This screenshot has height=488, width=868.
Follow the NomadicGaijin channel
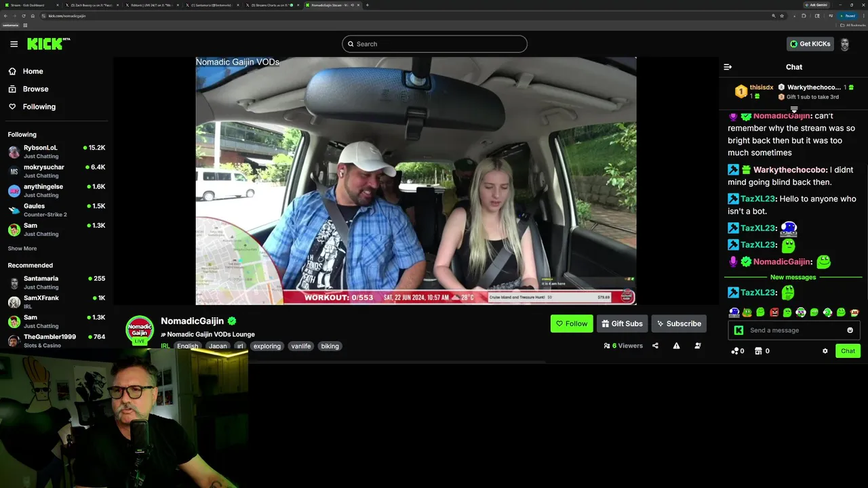point(572,323)
